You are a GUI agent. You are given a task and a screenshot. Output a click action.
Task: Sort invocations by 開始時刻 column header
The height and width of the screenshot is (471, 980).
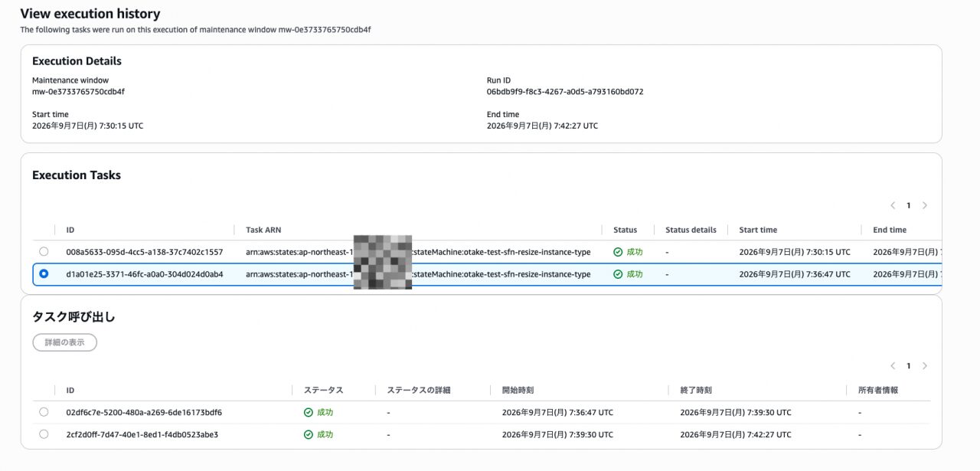coord(518,390)
